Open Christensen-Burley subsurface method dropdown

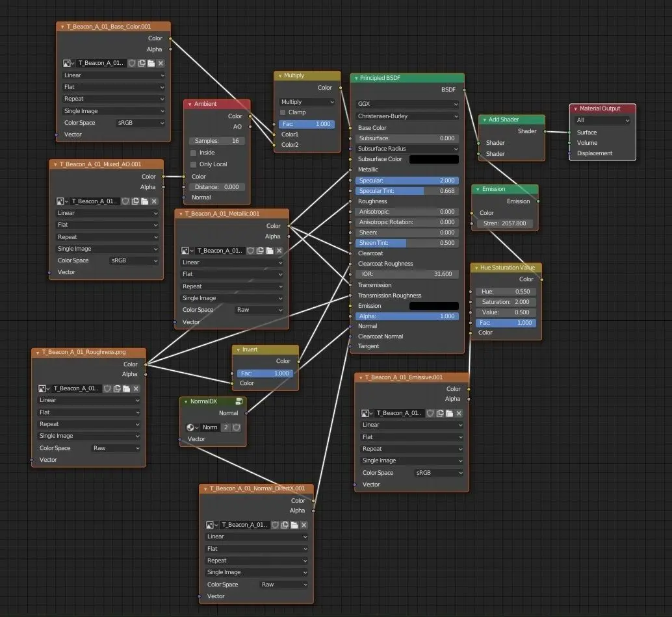(x=407, y=116)
